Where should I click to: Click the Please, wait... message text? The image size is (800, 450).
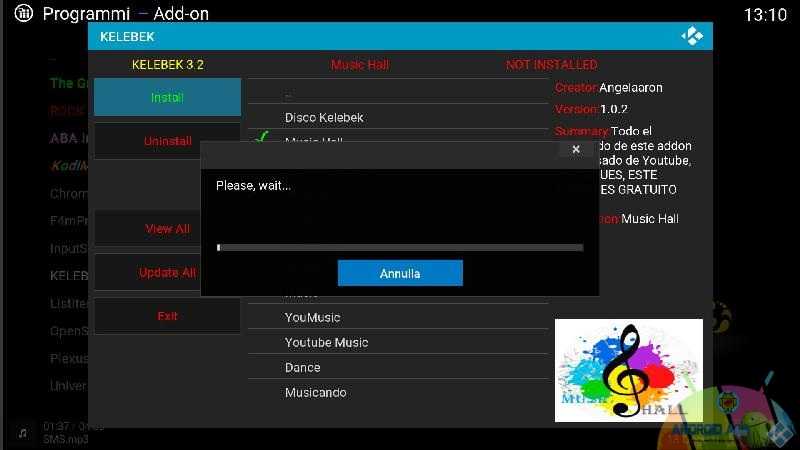(x=253, y=186)
